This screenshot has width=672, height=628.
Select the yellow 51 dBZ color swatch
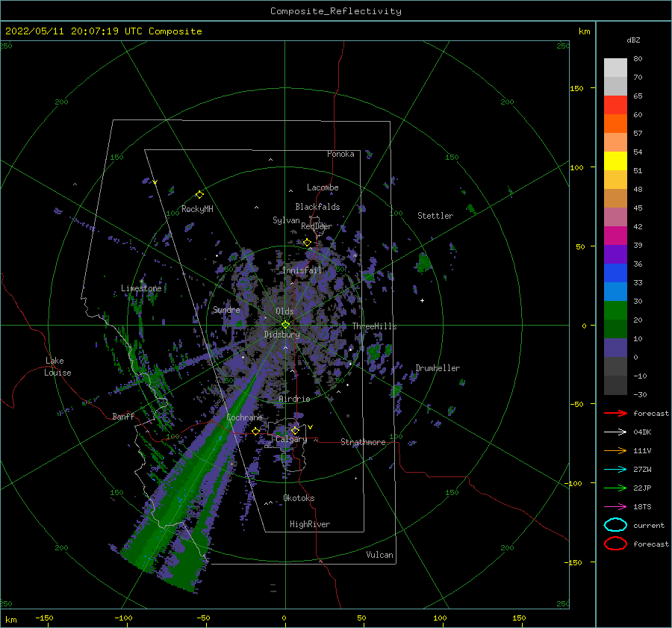pyautogui.click(x=615, y=161)
